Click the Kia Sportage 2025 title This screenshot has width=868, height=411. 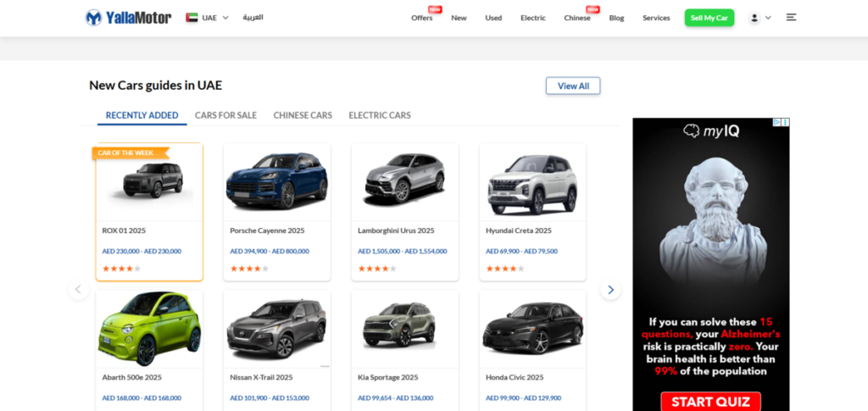click(388, 377)
